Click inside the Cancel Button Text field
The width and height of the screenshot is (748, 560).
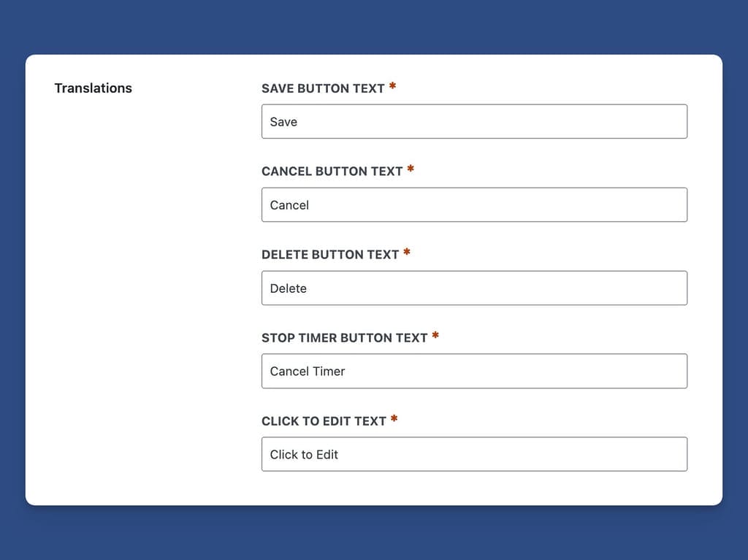pyautogui.click(x=475, y=204)
